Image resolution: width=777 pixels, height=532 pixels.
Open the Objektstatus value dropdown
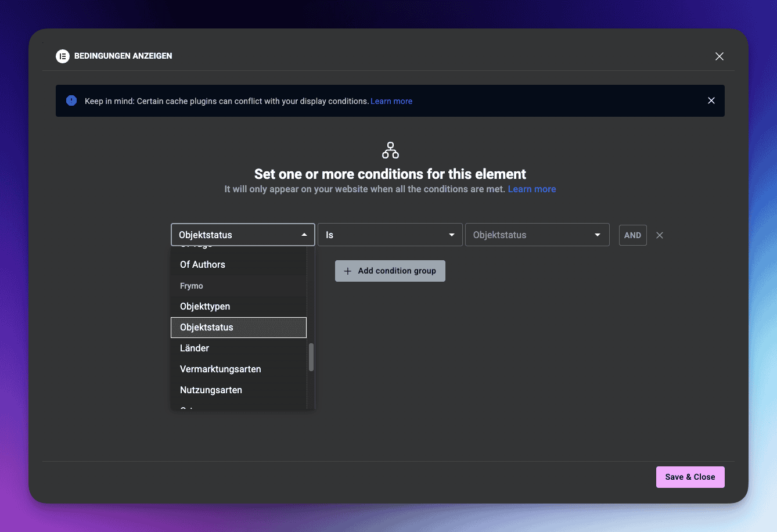pyautogui.click(x=537, y=235)
